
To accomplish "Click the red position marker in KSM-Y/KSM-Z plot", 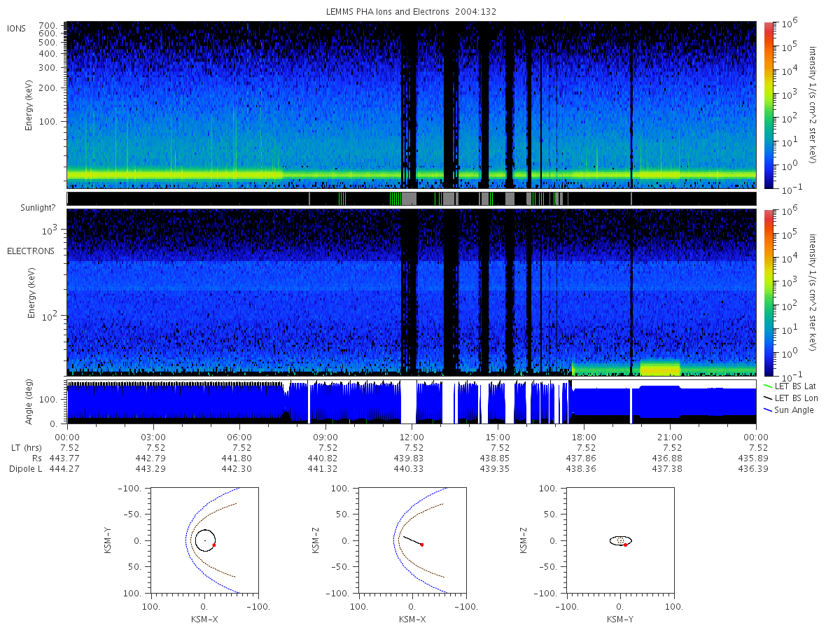I will click(625, 545).
